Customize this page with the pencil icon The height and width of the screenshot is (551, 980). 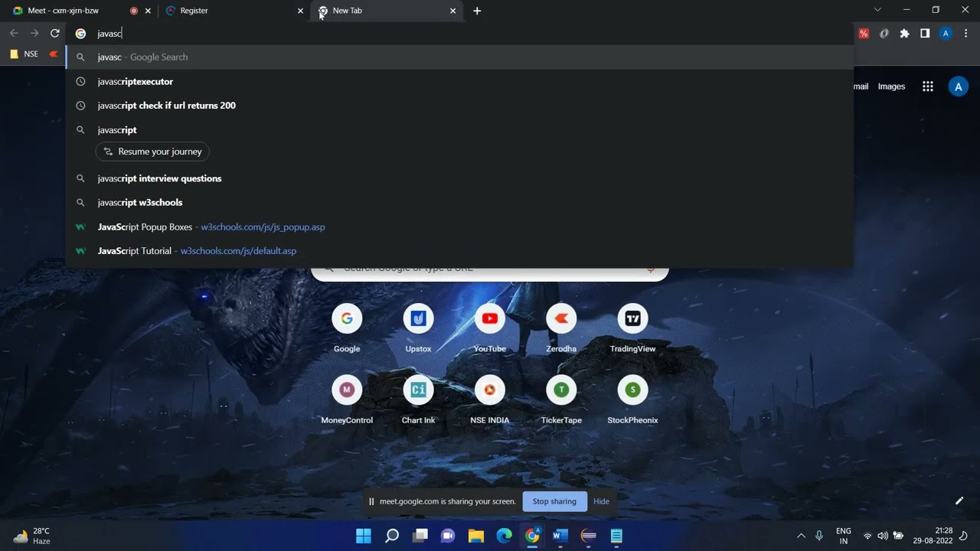click(x=959, y=500)
